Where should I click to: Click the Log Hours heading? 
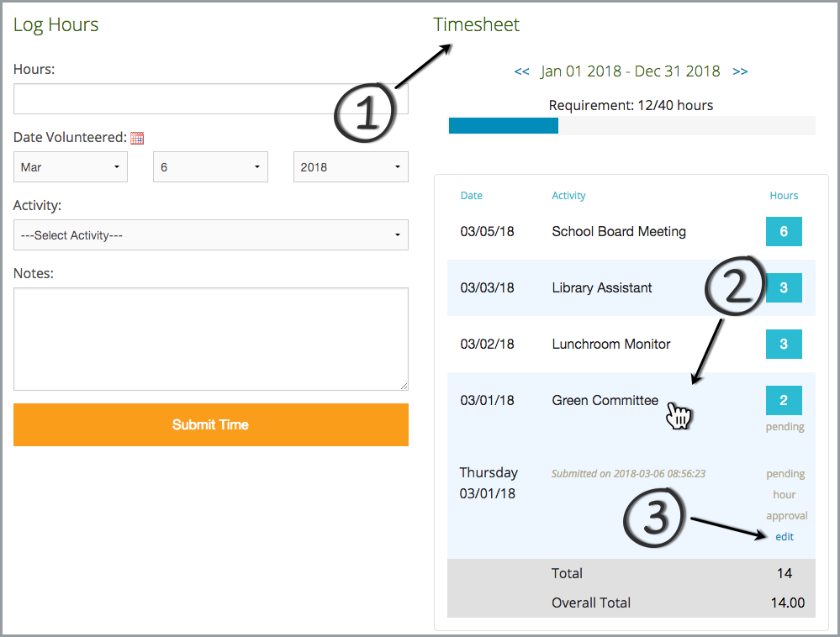[x=55, y=25]
